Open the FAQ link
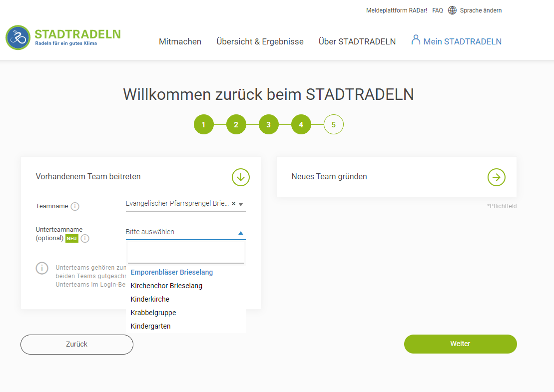This screenshot has height=392, width=554. pyautogui.click(x=438, y=10)
